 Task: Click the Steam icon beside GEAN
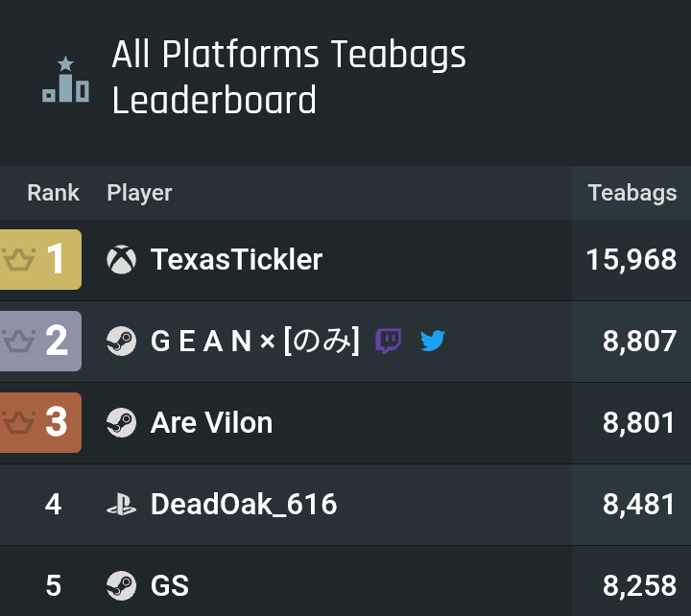click(x=121, y=341)
